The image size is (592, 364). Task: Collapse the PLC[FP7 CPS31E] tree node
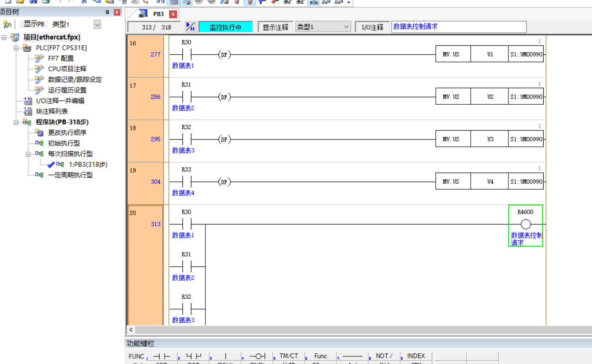(x=16, y=48)
